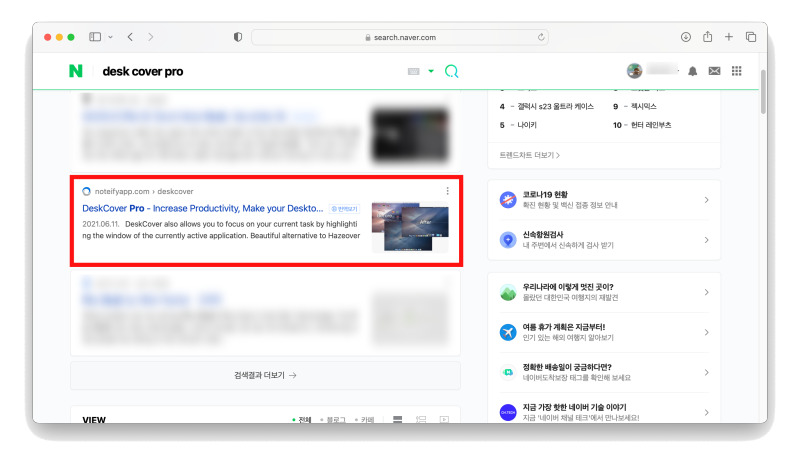The width and height of the screenshot is (800, 466).
Task: Open a new tab with plus icon
Action: tap(729, 37)
